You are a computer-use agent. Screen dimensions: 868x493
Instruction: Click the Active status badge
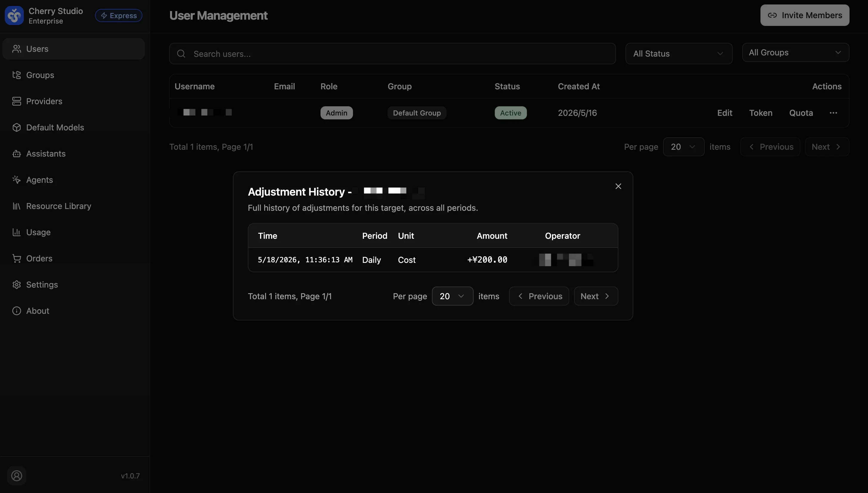point(511,113)
